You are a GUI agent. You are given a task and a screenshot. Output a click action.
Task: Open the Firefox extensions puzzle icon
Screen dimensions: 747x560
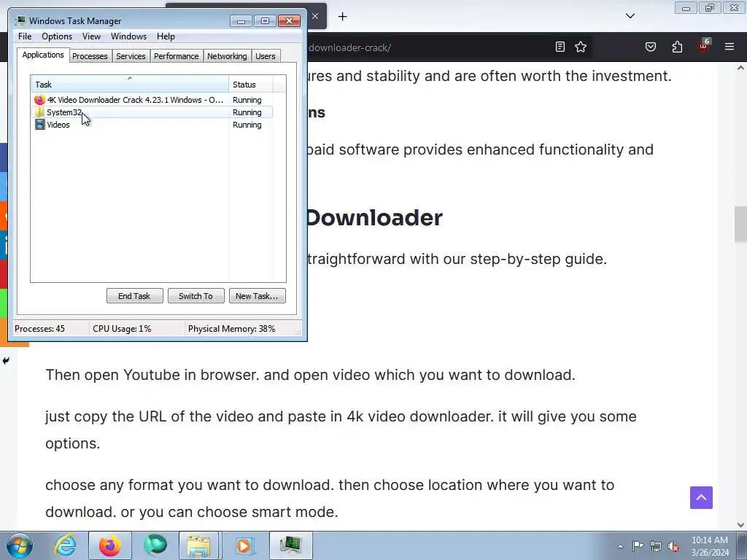pos(677,47)
